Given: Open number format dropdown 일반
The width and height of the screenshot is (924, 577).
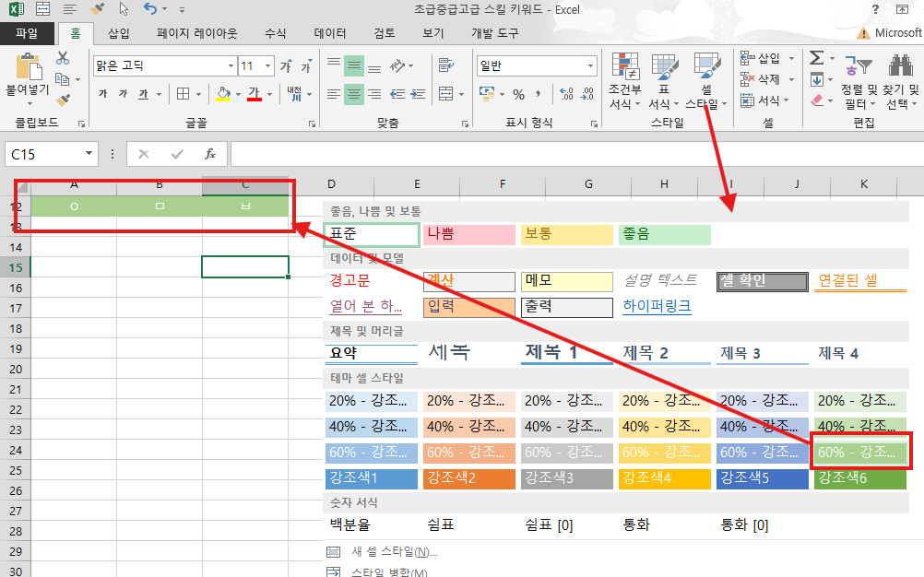Looking at the screenshot, I should pos(590,66).
